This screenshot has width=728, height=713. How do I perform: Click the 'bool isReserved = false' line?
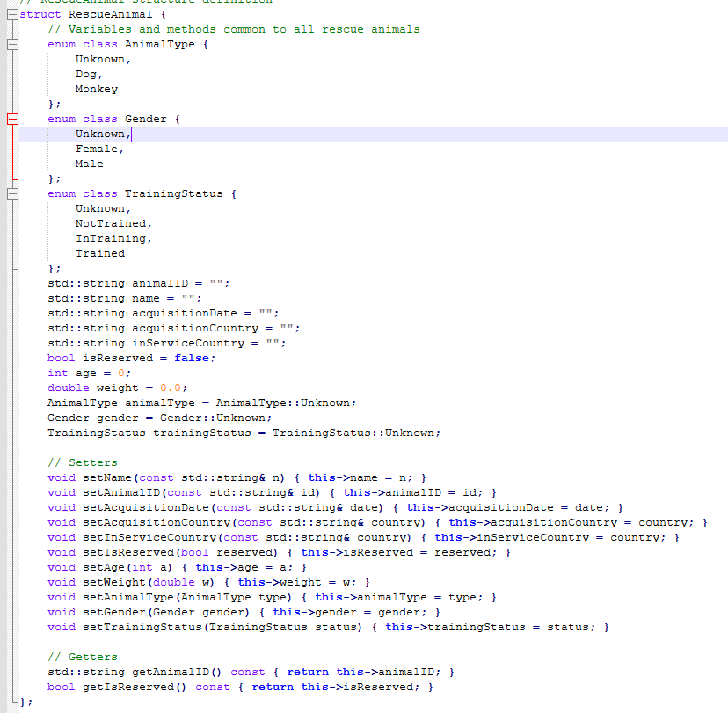[131, 358]
